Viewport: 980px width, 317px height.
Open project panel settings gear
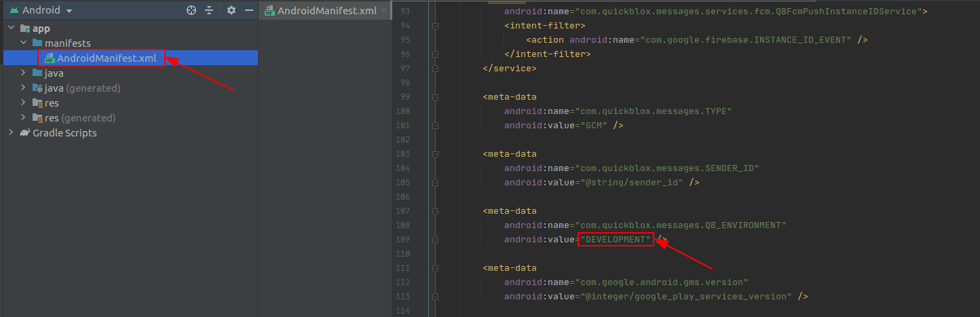coord(231,10)
